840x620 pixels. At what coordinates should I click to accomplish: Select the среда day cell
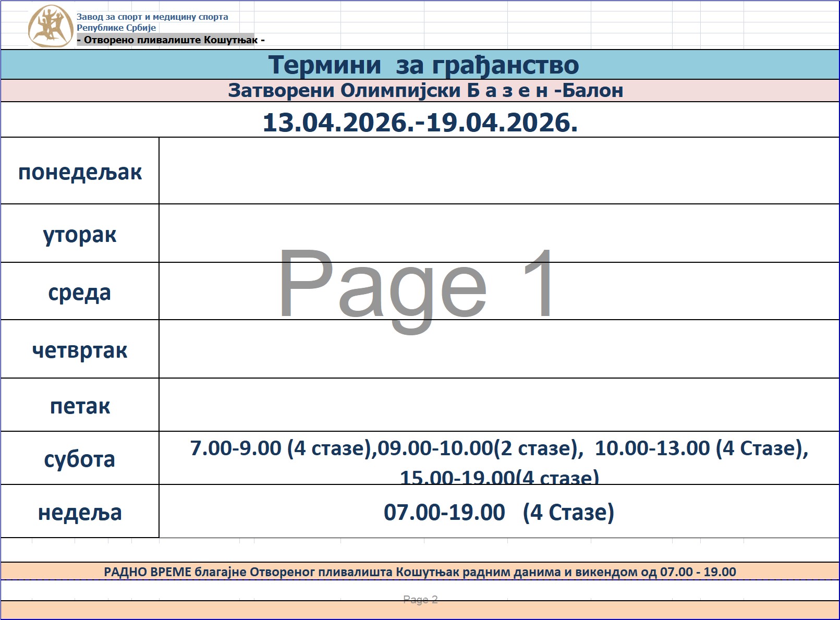click(x=80, y=292)
